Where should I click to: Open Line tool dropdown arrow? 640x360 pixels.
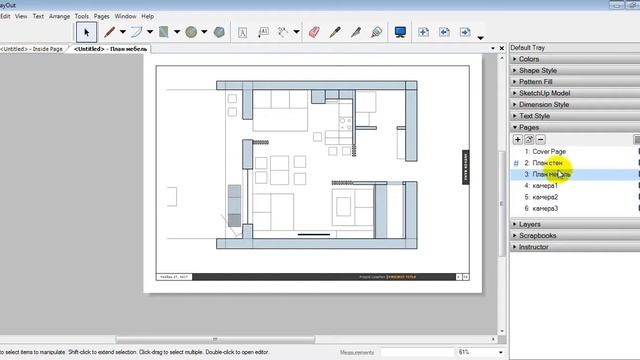point(122,32)
